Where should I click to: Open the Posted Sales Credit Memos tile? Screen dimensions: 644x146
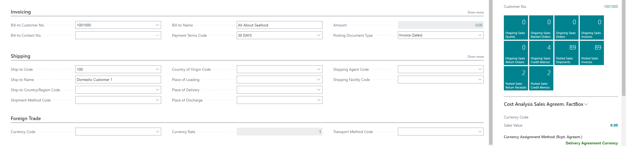[541, 78]
